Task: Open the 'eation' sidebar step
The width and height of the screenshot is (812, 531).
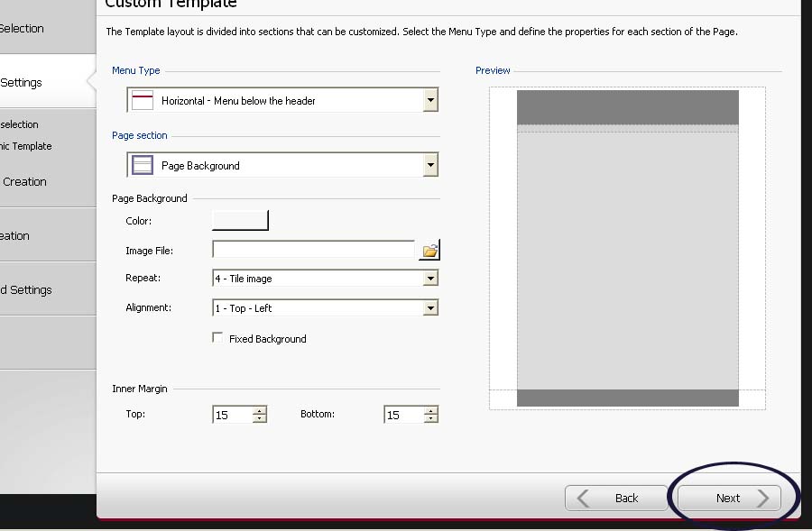Action: click(48, 236)
